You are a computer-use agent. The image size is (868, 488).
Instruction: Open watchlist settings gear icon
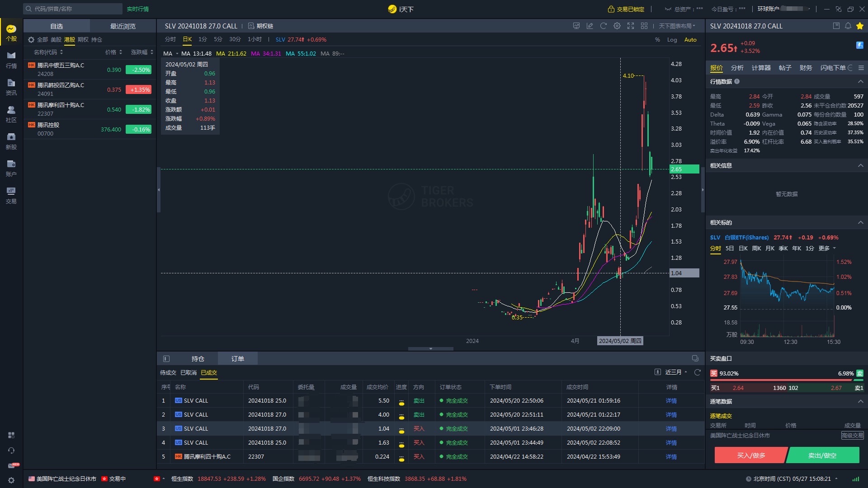click(x=31, y=40)
